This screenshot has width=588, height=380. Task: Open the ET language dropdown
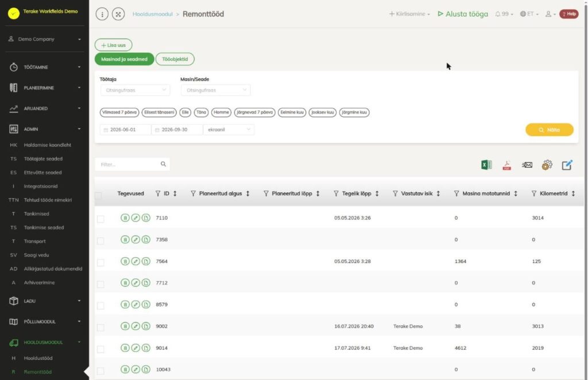click(x=529, y=14)
